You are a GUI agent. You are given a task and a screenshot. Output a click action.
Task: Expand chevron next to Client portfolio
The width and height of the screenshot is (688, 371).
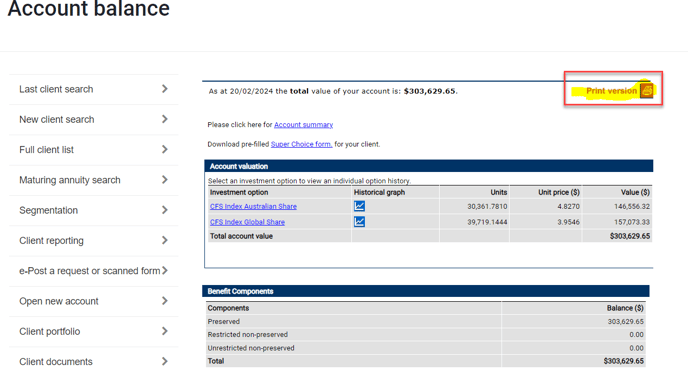click(165, 331)
